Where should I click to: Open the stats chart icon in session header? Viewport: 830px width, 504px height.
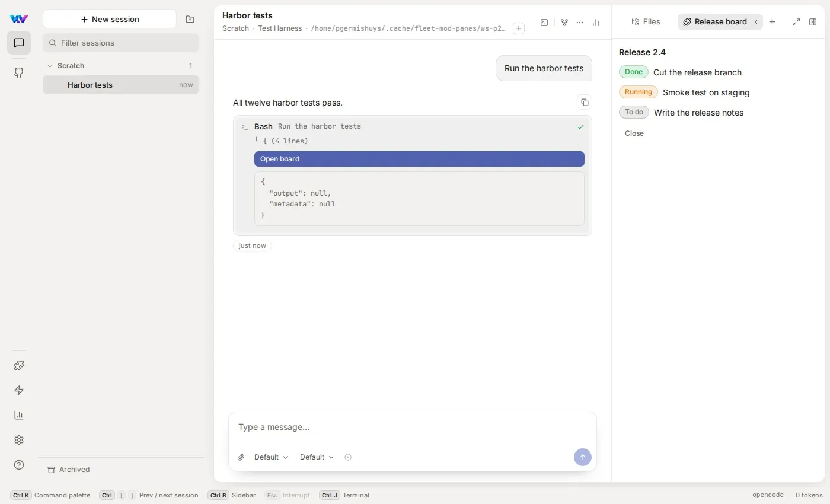coord(596,23)
